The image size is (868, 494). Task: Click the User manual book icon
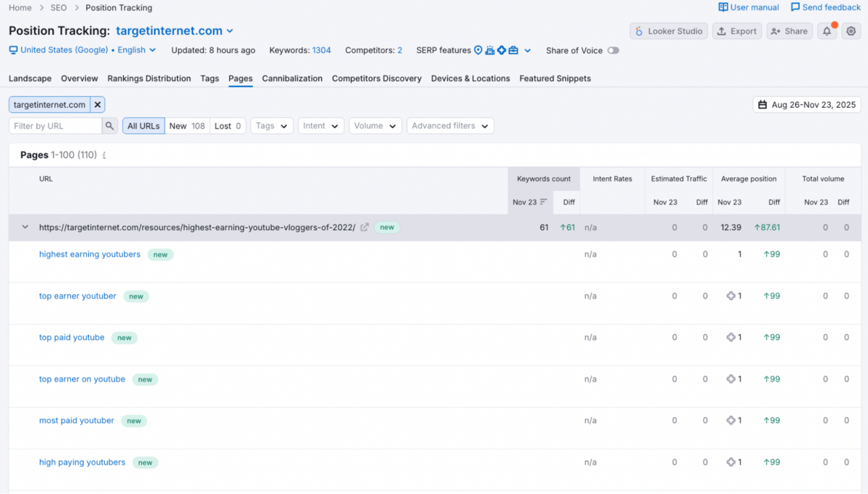(x=723, y=7)
